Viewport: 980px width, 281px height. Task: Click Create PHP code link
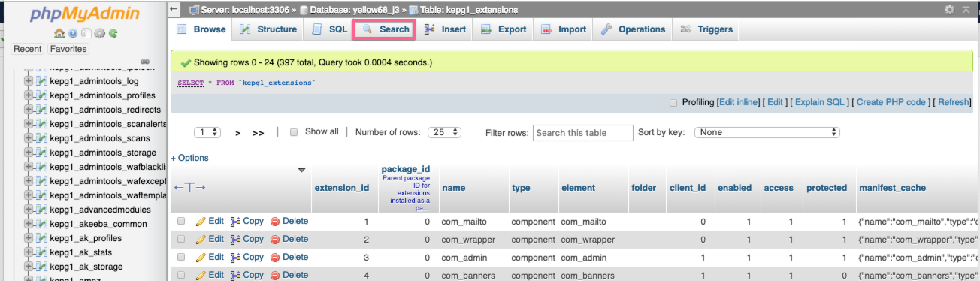point(891,102)
